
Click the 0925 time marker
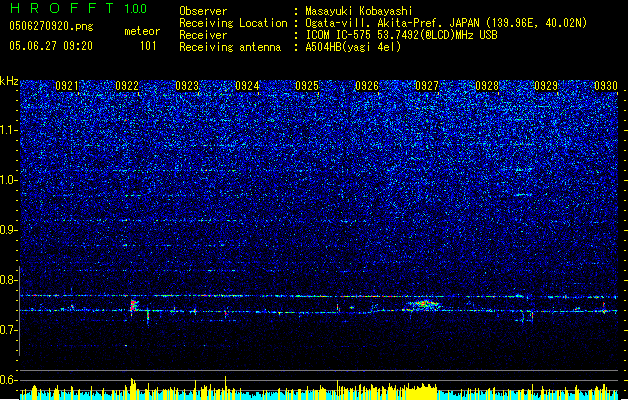[x=307, y=86]
